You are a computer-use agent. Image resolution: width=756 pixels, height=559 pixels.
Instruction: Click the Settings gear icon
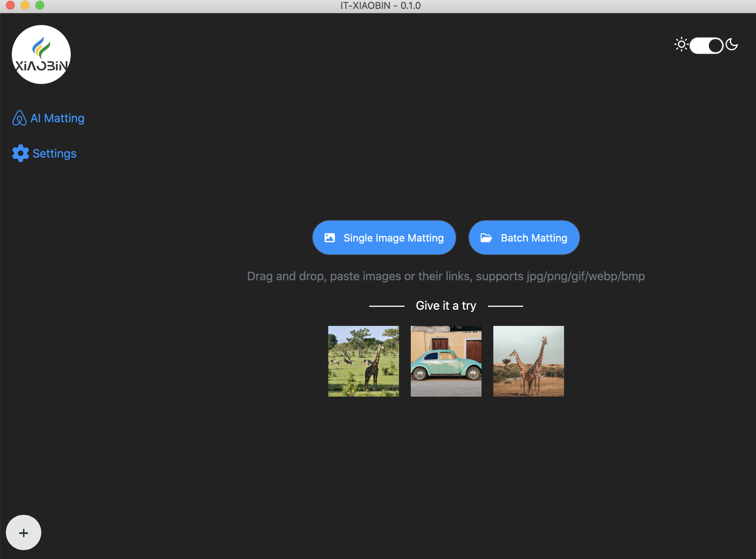[x=20, y=153]
